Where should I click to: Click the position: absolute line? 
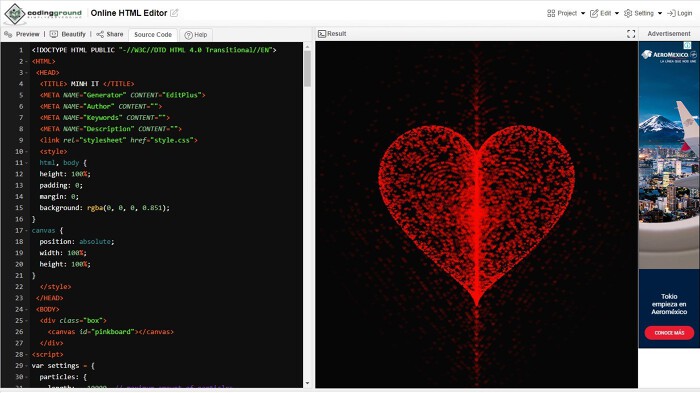tap(77, 242)
